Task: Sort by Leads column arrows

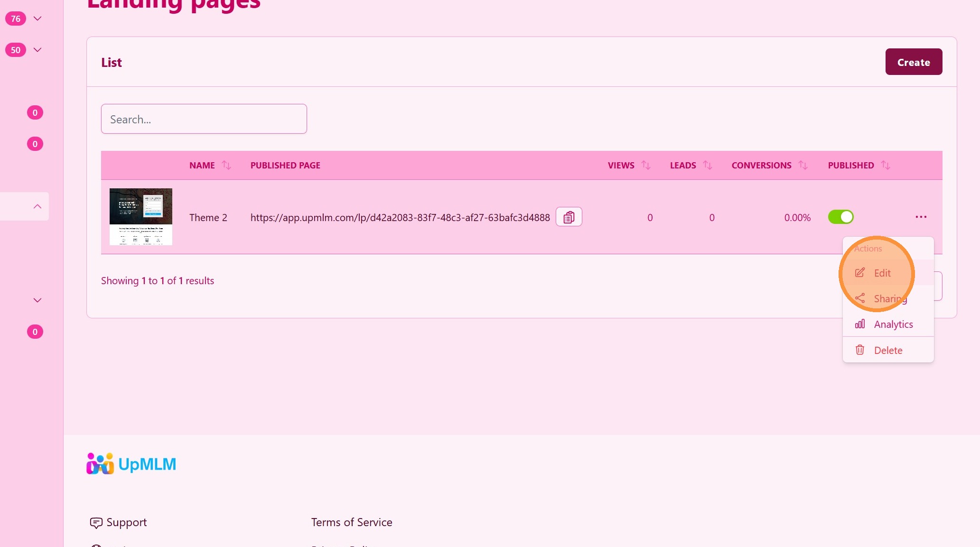Action: pyautogui.click(x=708, y=165)
